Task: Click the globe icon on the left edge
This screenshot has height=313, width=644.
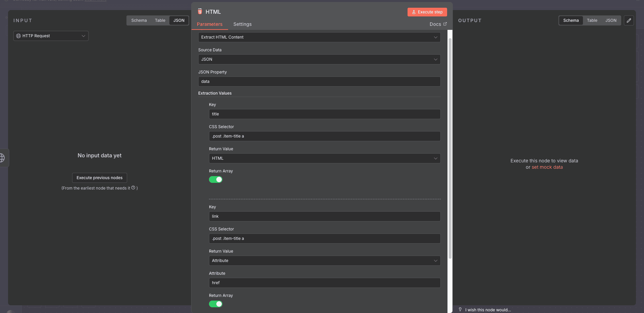Action: coord(3,158)
